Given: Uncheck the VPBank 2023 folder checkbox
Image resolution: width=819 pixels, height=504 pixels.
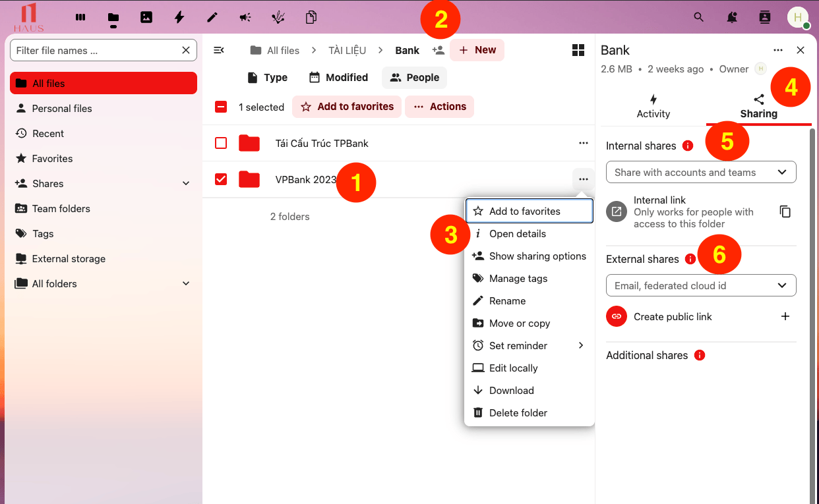Looking at the screenshot, I should 221,179.
